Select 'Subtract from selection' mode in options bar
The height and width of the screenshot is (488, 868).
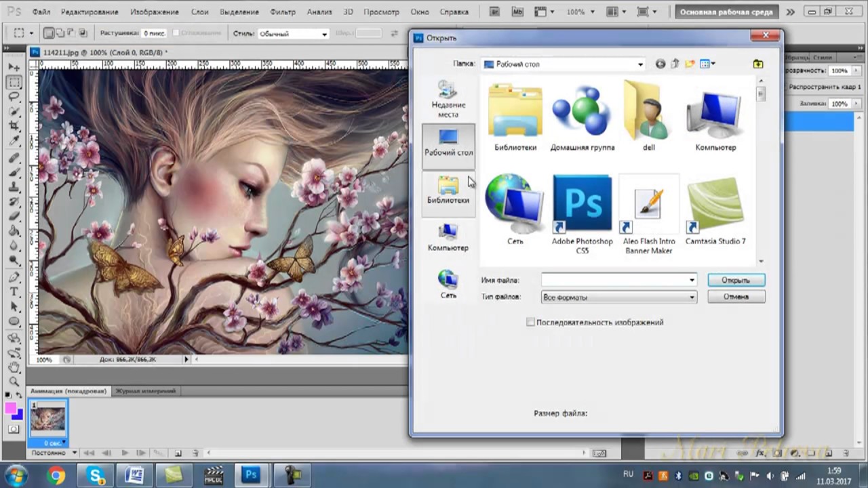tap(72, 33)
